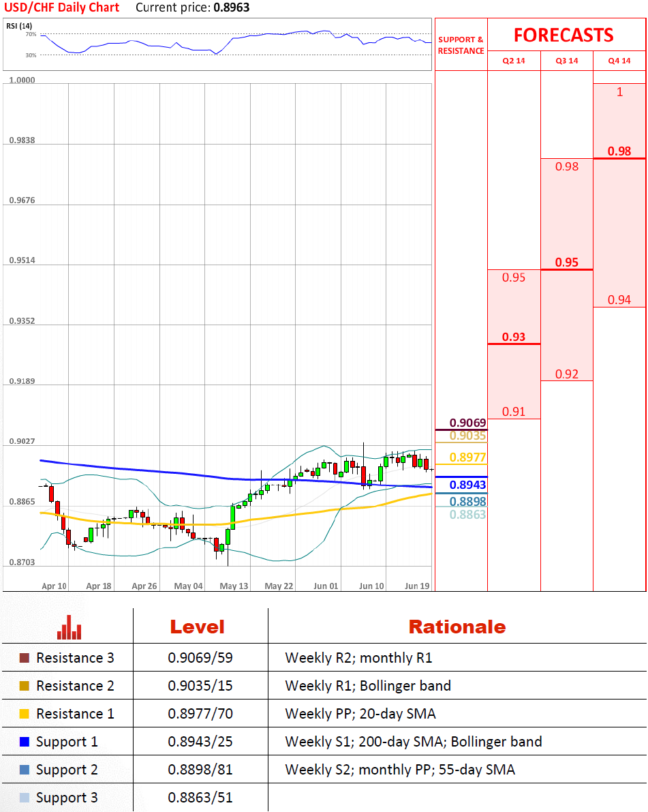Click the 0.8943 support level marker
This screenshot has width=648, height=812.
[468, 485]
